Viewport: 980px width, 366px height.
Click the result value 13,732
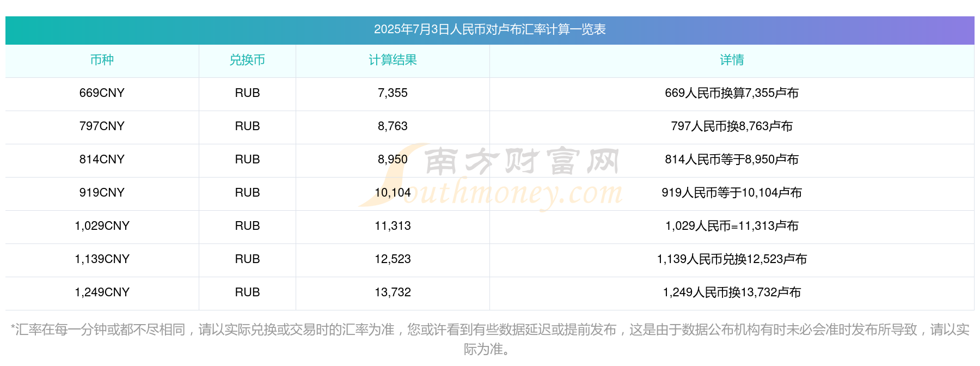(x=393, y=292)
